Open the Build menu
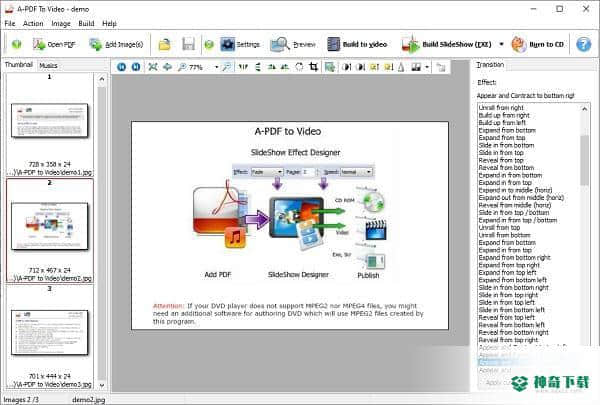600x405 pixels. [x=86, y=24]
